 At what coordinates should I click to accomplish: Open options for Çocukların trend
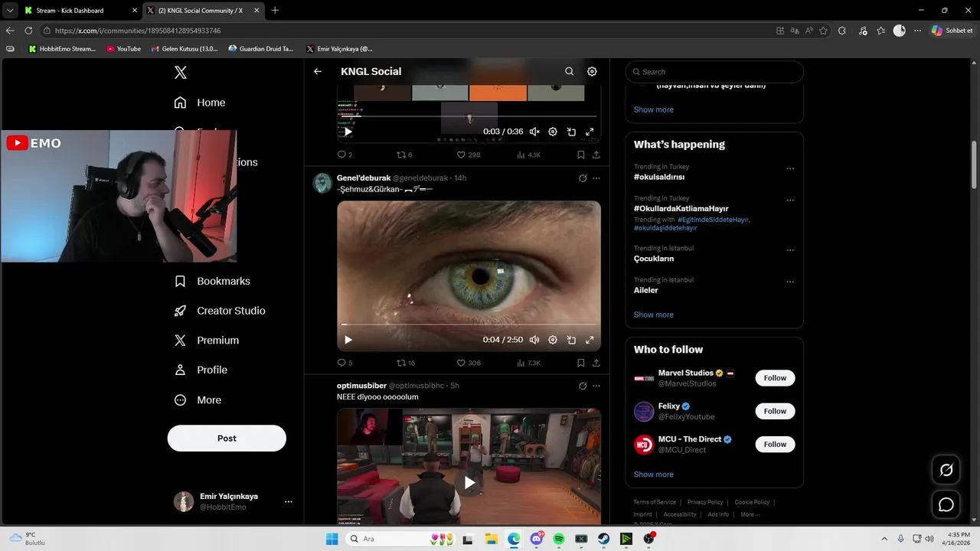790,250
